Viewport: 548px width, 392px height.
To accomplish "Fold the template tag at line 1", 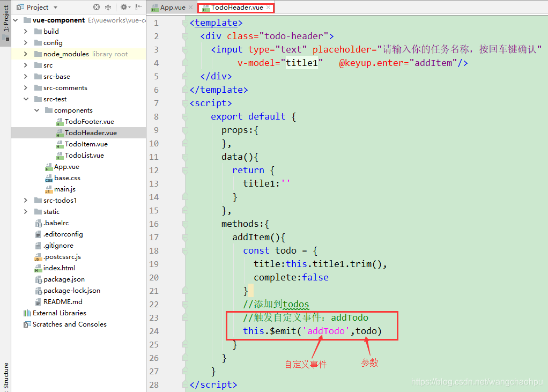I will [185, 23].
